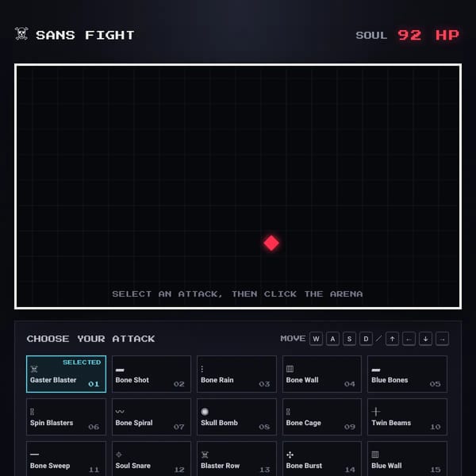Choose the Bone Shot attack

tap(152, 374)
